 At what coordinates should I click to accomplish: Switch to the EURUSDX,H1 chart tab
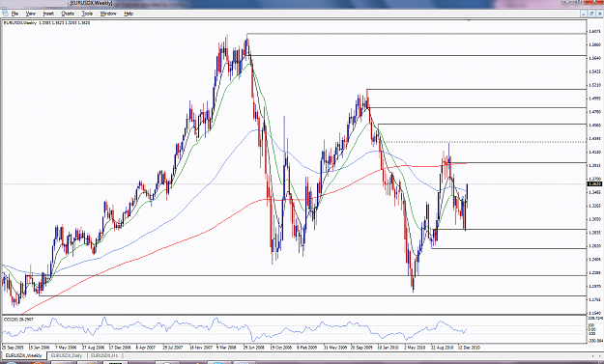[104, 355]
